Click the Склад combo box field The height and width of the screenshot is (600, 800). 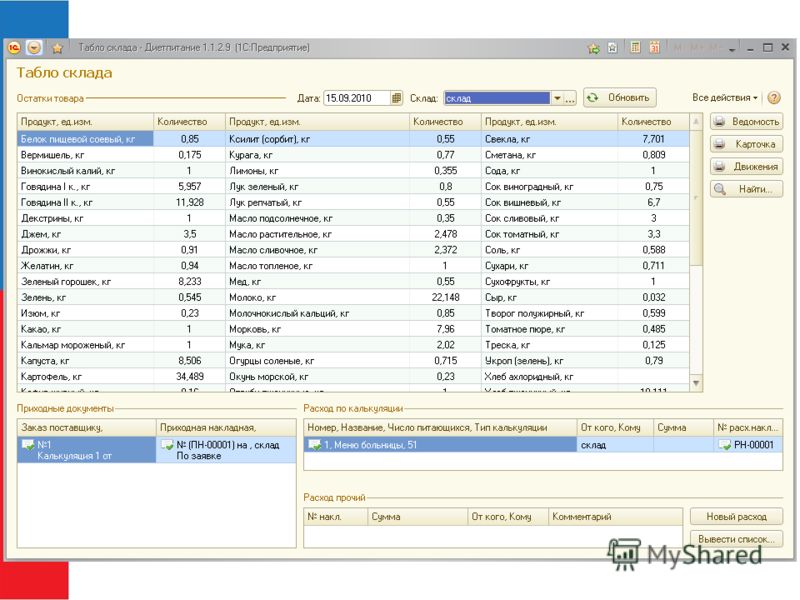click(x=497, y=98)
